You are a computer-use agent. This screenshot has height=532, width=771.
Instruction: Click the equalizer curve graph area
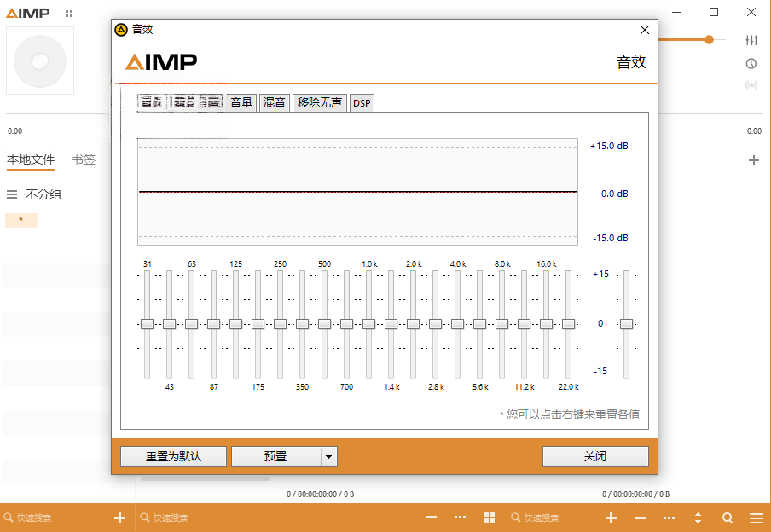357,192
